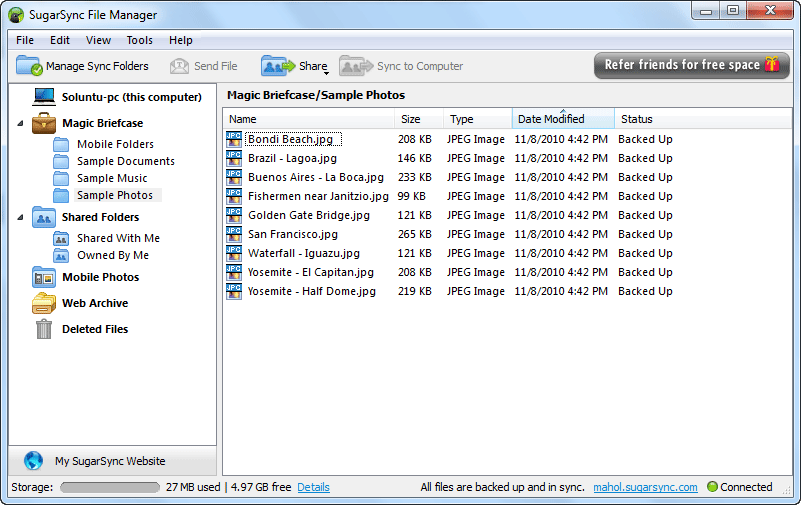Click the Shared Folders icon
This screenshot has width=801, height=505.
(44, 217)
